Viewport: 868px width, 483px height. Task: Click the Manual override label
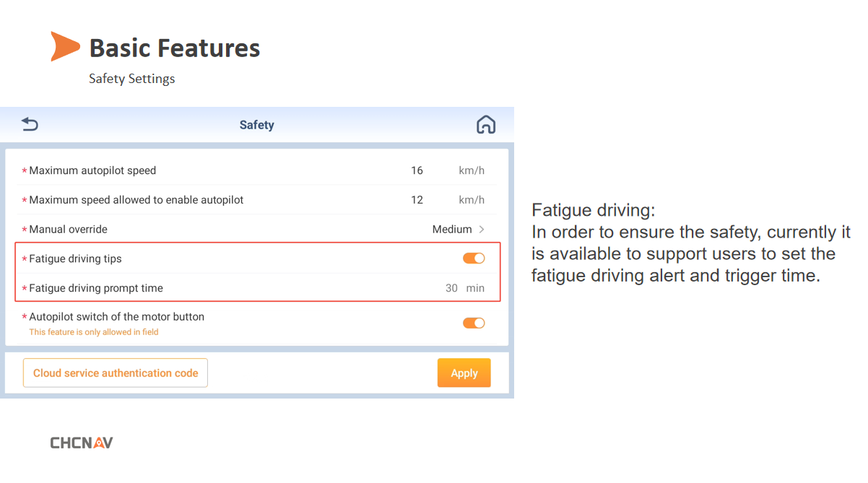68,230
